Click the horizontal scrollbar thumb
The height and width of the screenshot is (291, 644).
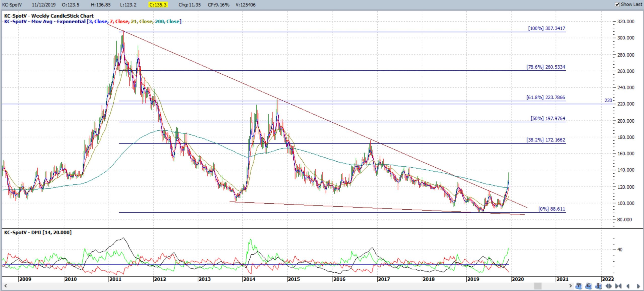point(538,286)
